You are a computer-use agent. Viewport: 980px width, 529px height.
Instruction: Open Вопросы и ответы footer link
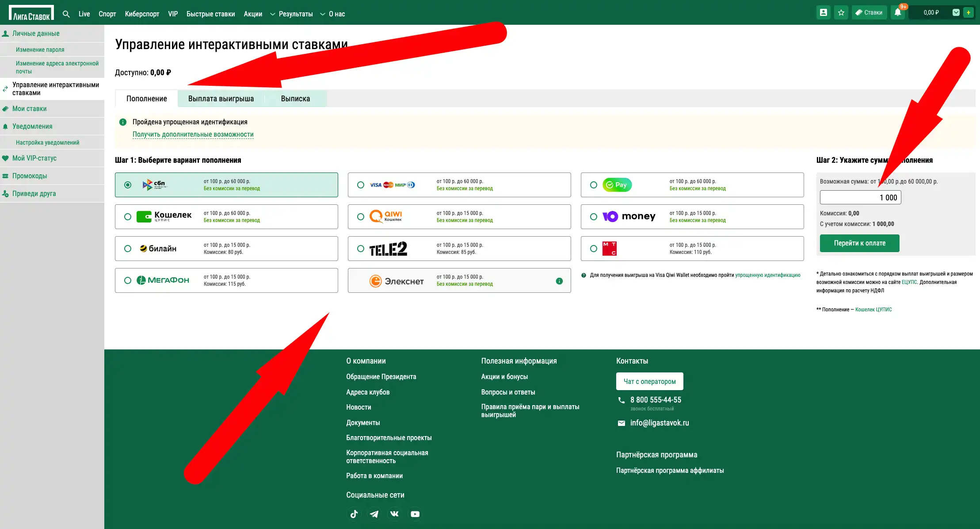pyautogui.click(x=508, y=392)
